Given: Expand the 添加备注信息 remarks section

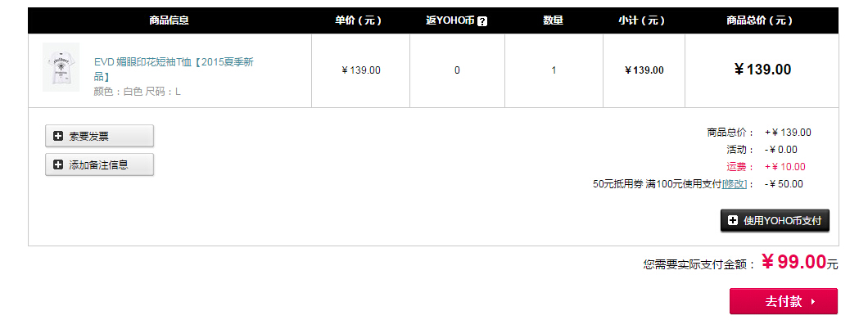Looking at the screenshot, I should pos(99,164).
